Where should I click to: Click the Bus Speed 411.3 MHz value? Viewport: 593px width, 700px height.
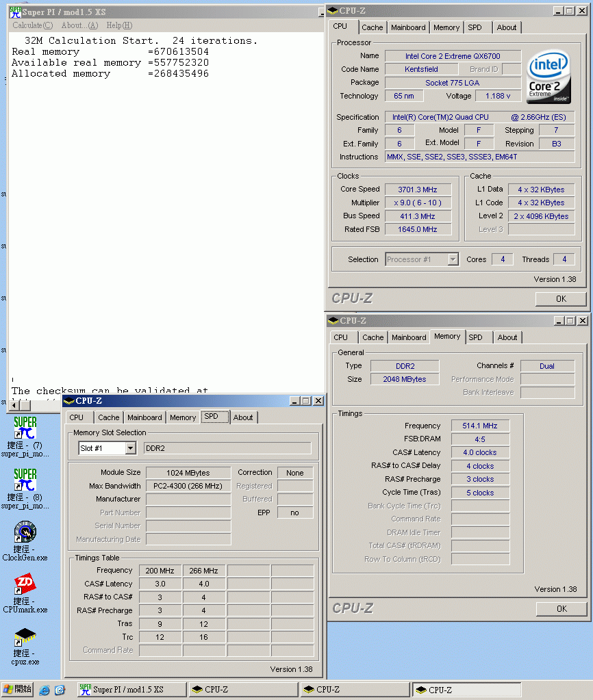tap(418, 216)
